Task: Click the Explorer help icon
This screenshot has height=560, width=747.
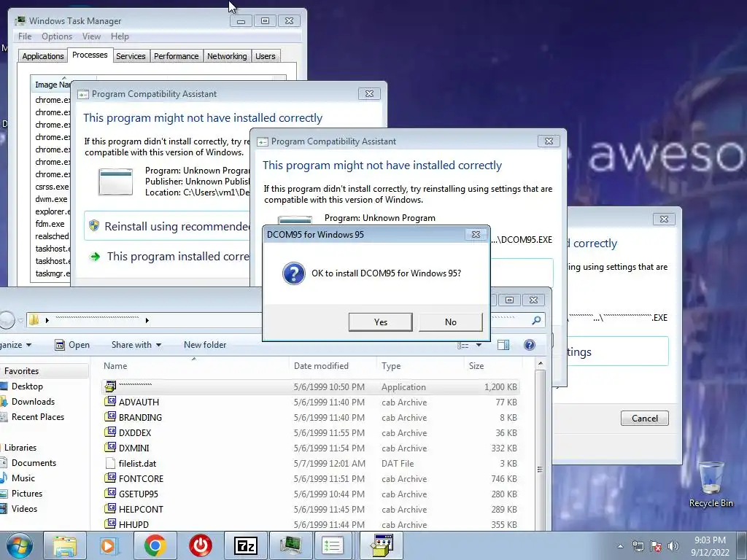Action: pyautogui.click(x=530, y=345)
